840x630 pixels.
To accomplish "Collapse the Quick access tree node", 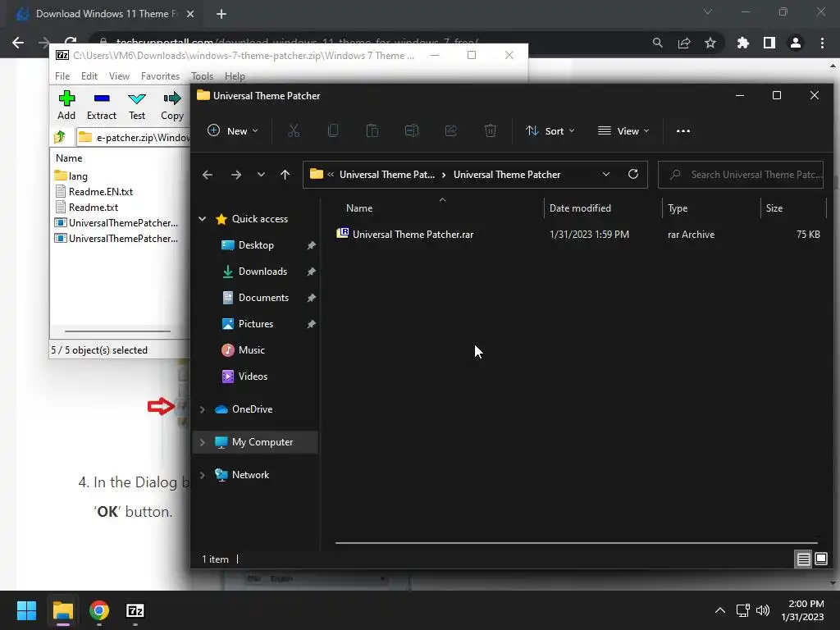I will click(203, 218).
